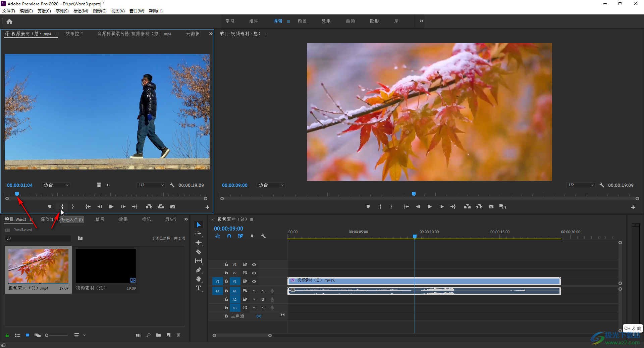Open comparison view in Program monitor
The height and width of the screenshot is (348, 644).
click(x=502, y=207)
